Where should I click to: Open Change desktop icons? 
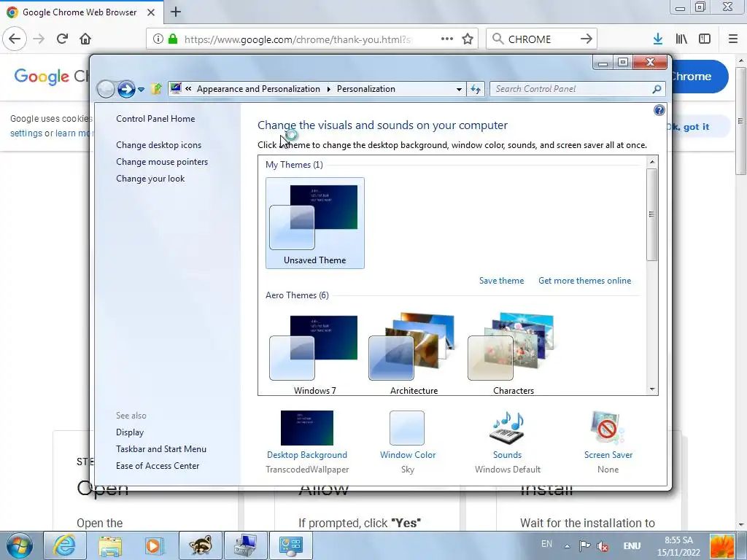(x=158, y=145)
